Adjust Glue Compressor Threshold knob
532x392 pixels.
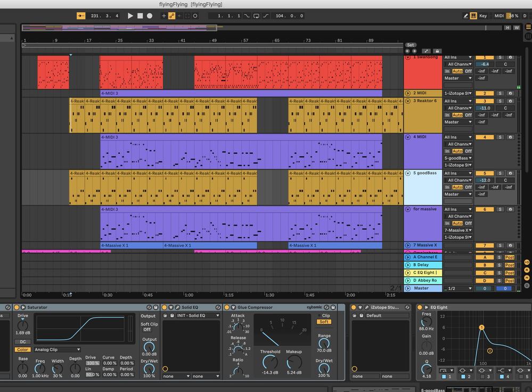point(270,362)
